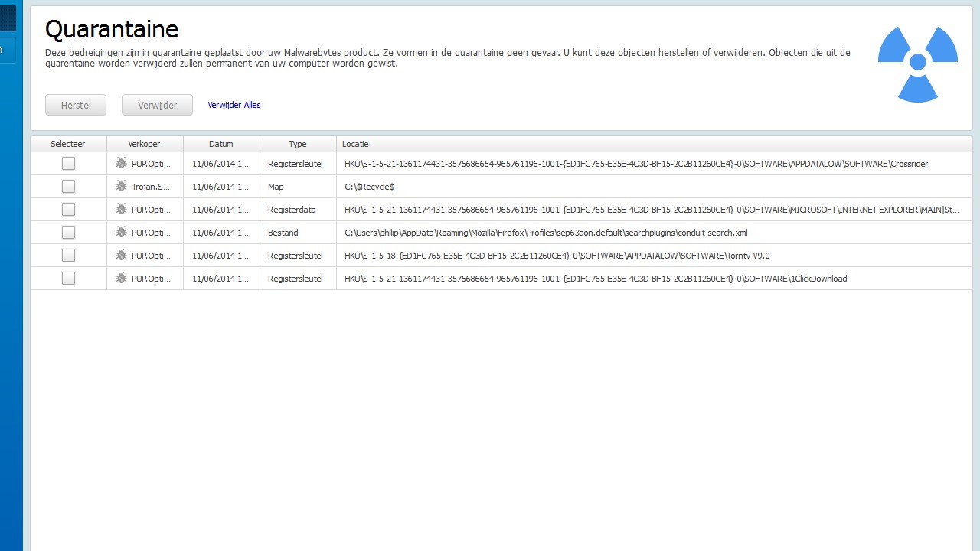The height and width of the screenshot is (551, 980).
Task: Select the C:\$Recycle$ location text
Action: tap(369, 187)
